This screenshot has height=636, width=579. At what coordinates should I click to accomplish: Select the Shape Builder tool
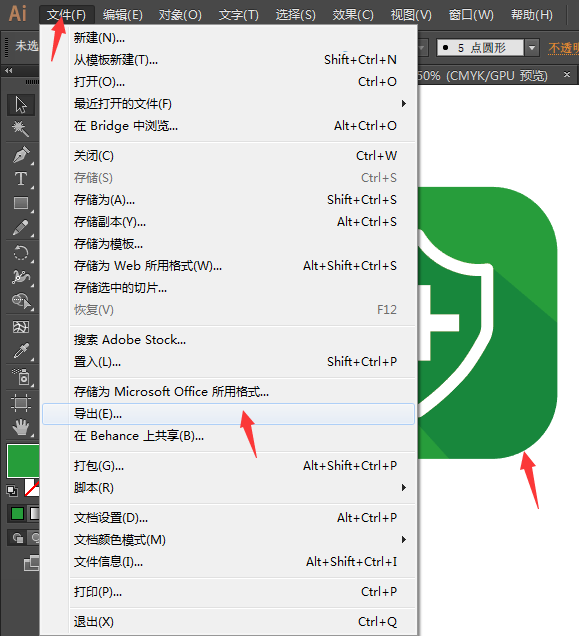point(21,301)
